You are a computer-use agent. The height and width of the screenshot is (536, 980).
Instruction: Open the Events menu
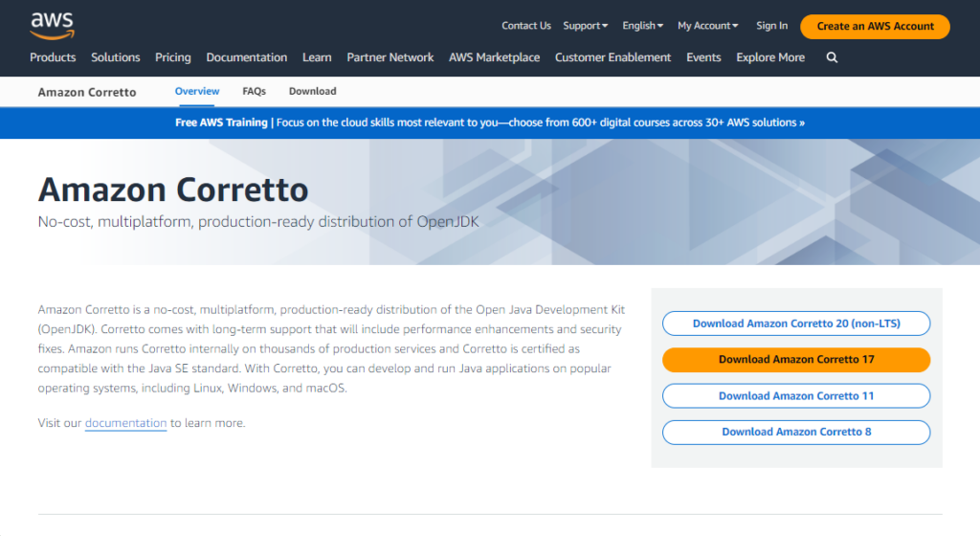pyautogui.click(x=703, y=57)
